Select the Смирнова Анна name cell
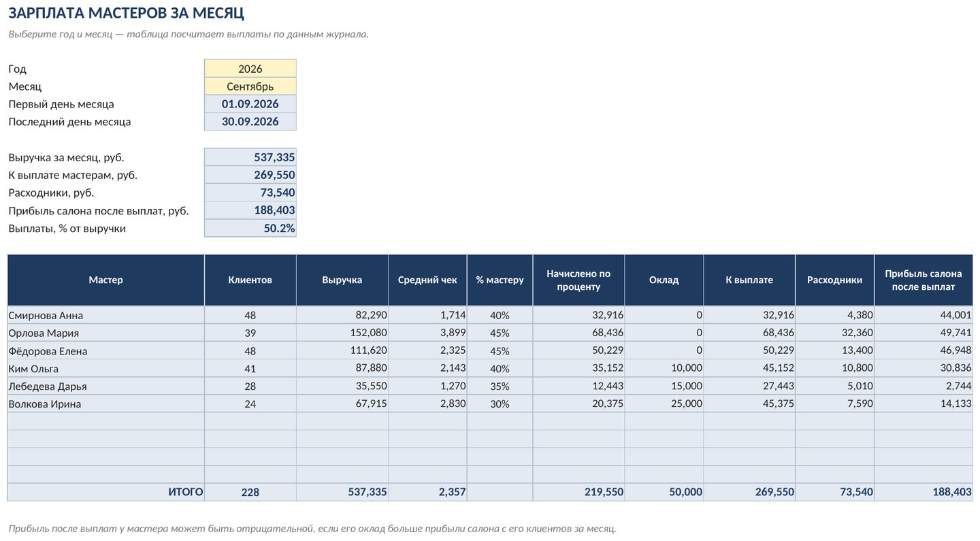This screenshot has height=541, width=980. tap(106, 315)
